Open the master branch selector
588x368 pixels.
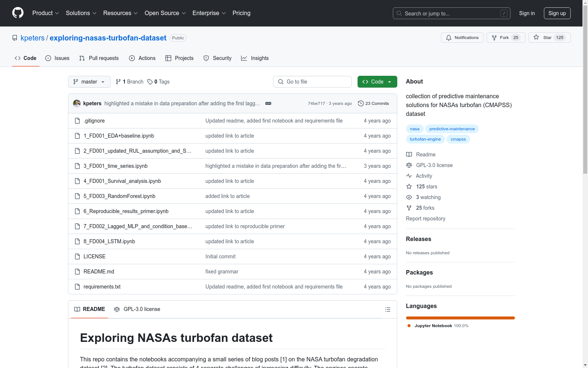(89, 82)
